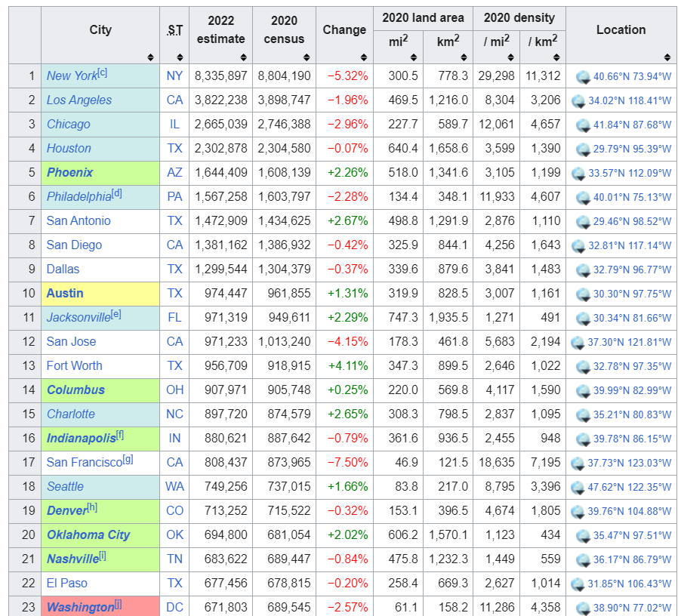Follow the Phoenix city link
Image resolution: width=681 pixels, height=616 pixels.
[x=70, y=172]
